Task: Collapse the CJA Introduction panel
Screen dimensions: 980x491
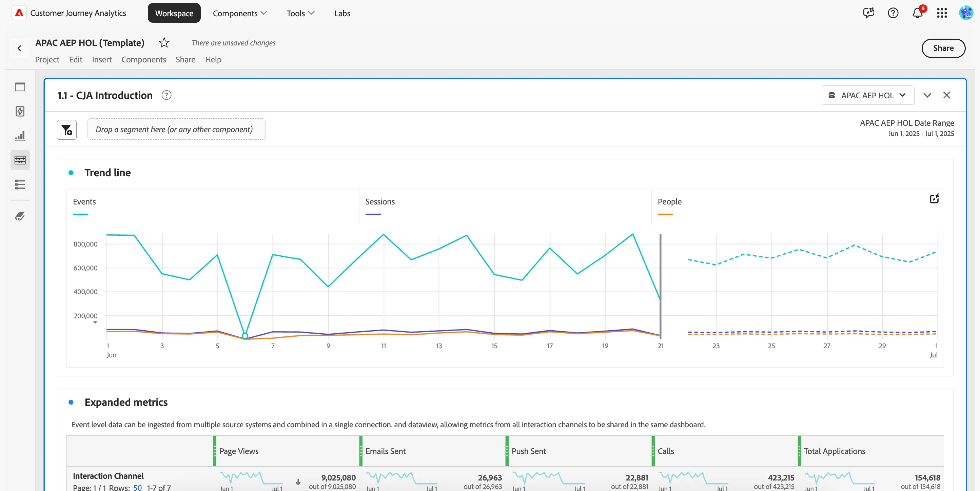Action: 927,95
